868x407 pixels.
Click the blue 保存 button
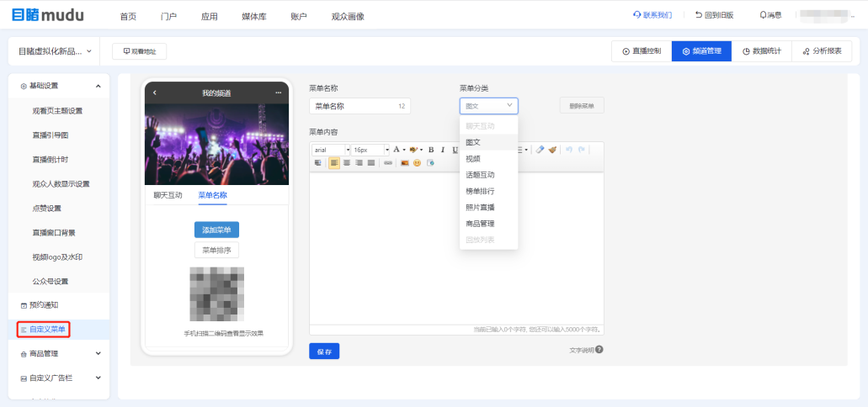324,351
